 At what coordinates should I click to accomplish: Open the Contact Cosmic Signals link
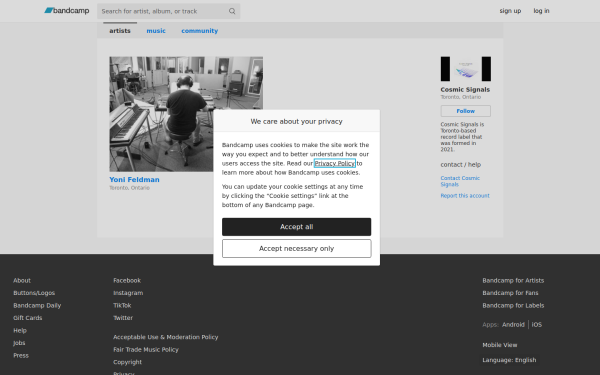pos(460,181)
